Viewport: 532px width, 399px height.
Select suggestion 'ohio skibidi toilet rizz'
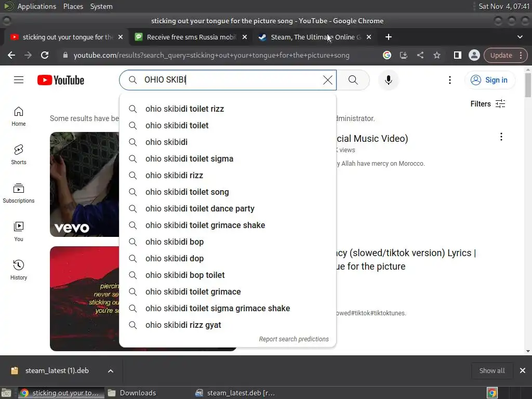[228, 109]
